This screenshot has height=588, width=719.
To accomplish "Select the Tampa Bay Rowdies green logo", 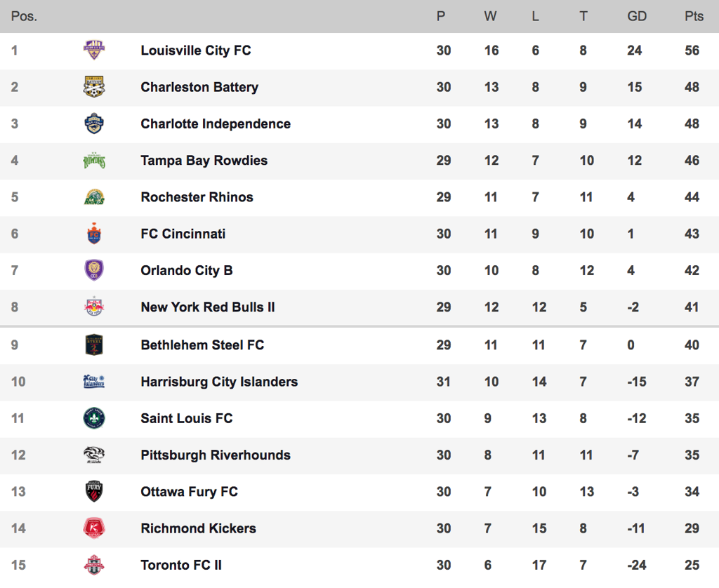I will [x=94, y=161].
